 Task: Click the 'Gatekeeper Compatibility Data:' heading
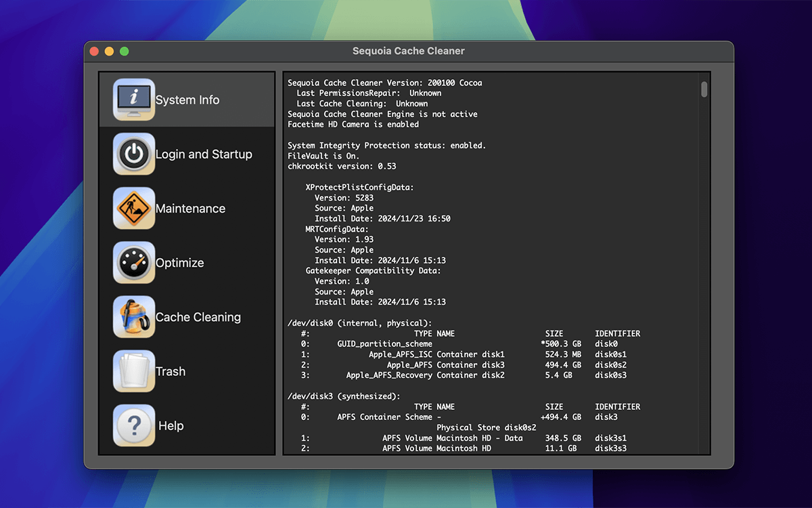pyautogui.click(x=373, y=271)
